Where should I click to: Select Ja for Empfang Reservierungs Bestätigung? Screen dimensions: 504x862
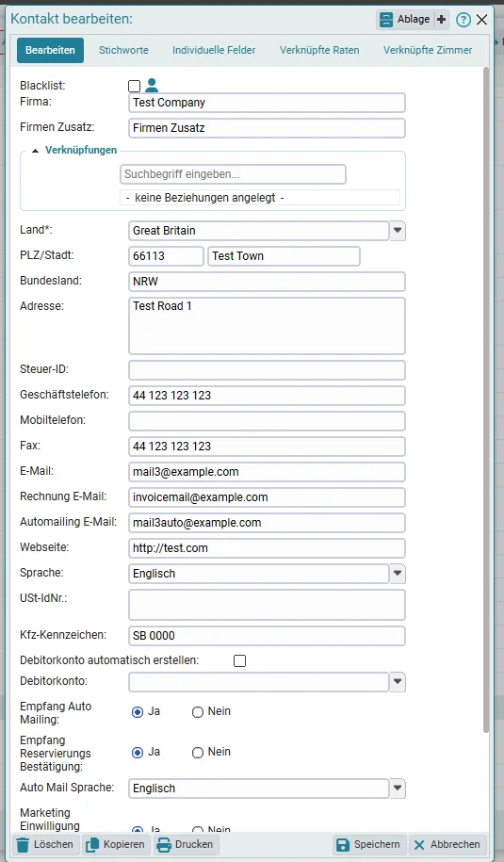138,753
